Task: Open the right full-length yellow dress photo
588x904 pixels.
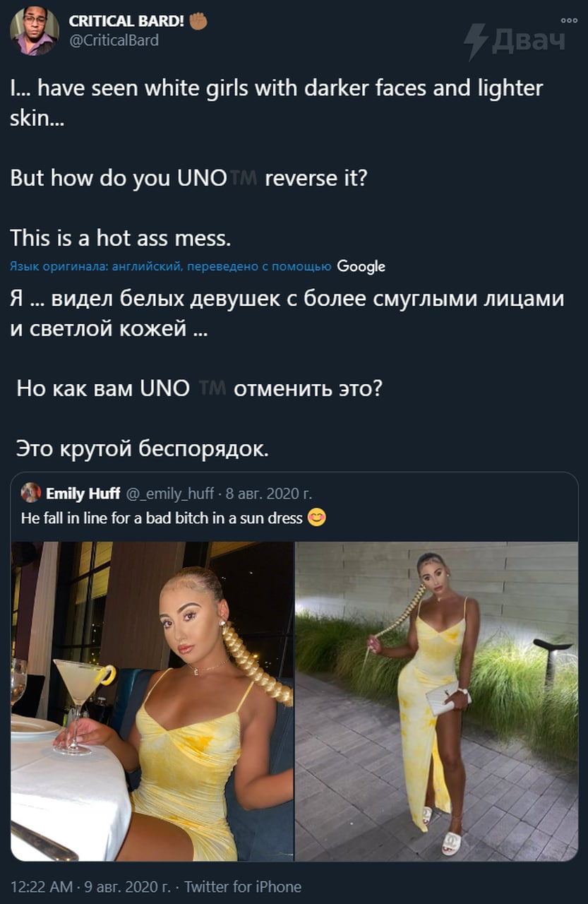Action: pyautogui.click(x=437, y=701)
